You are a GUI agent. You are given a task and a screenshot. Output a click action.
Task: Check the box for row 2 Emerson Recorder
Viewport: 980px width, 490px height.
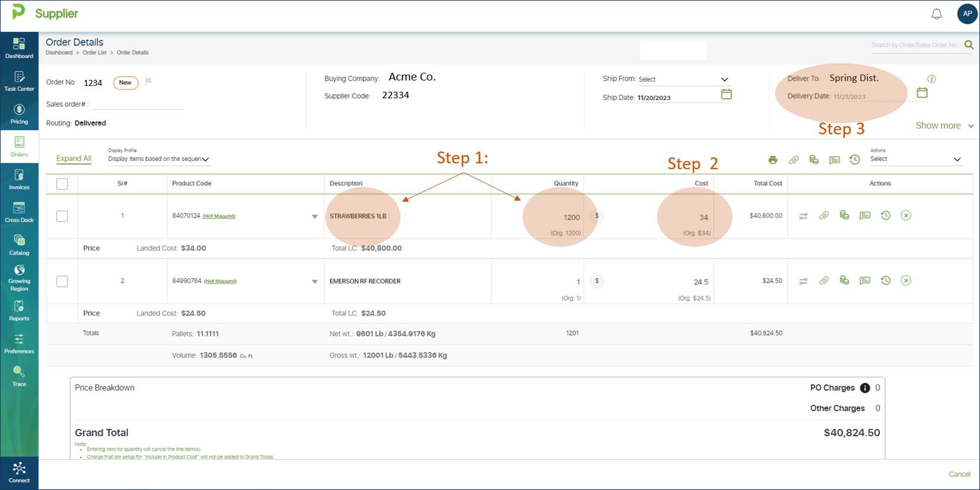click(x=62, y=281)
